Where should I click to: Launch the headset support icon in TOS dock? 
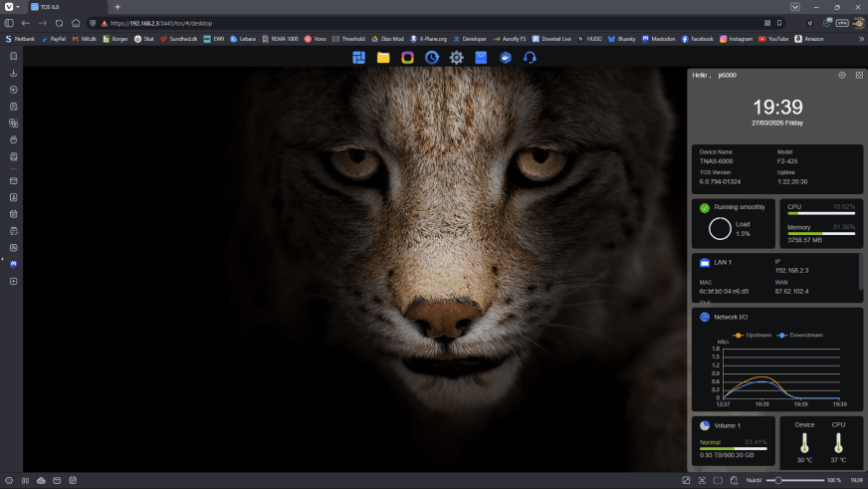530,58
